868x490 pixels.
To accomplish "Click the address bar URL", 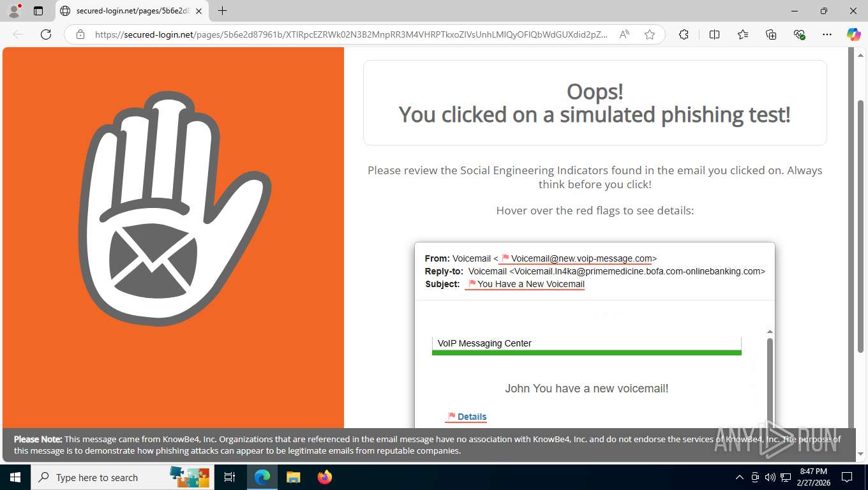I will coord(351,34).
